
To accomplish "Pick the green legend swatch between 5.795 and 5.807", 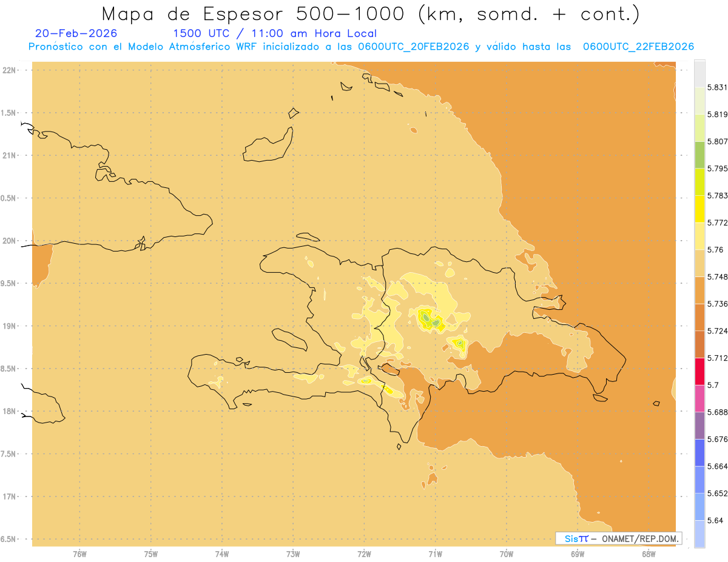I will (699, 155).
